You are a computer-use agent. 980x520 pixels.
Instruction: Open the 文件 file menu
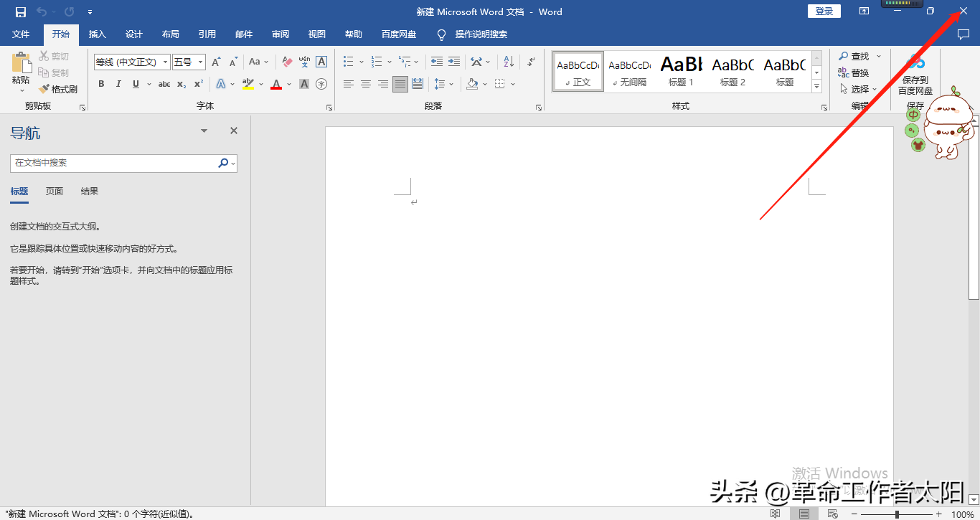(21, 34)
